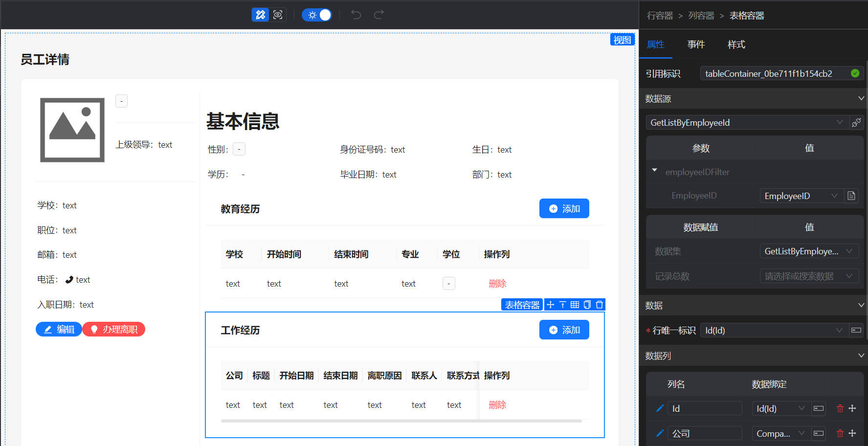
Task: Click binding icon in the 公司 column row
Action: [819, 433]
